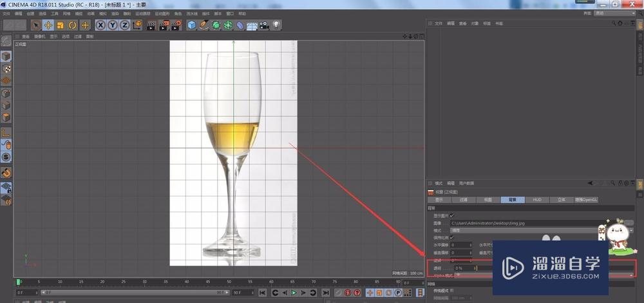Add a cube primitive object

click(192, 25)
